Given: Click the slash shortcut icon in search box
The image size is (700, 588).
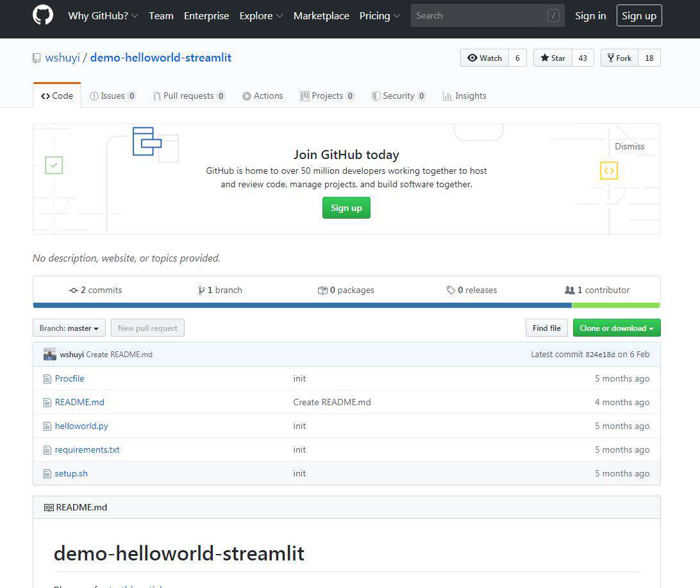Looking at the screenshot, I should 553,15.
